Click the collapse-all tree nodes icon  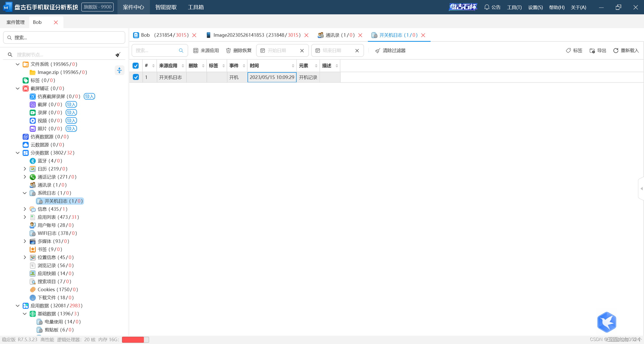pyautogui.click(x=119, y=70)
